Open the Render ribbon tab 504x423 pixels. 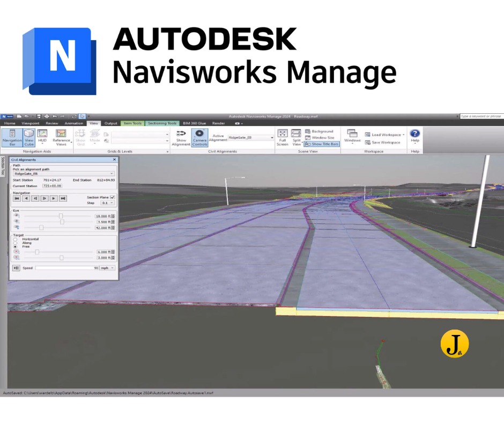tap(219, 123)
